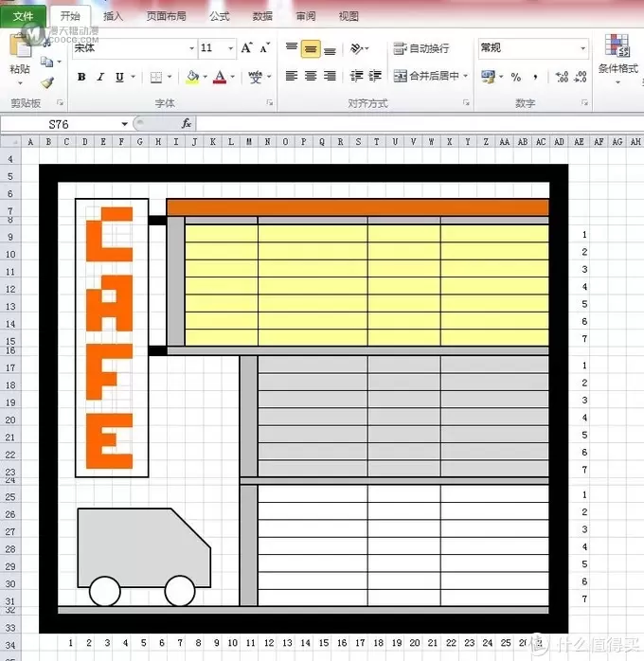
Task: Expand the Name Box dropdown
Action: tap(124, 124)
